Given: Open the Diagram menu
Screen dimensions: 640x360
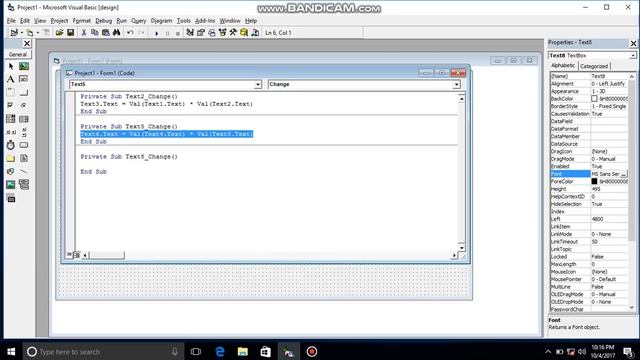Looking at the screenshot, I should 162,21.
